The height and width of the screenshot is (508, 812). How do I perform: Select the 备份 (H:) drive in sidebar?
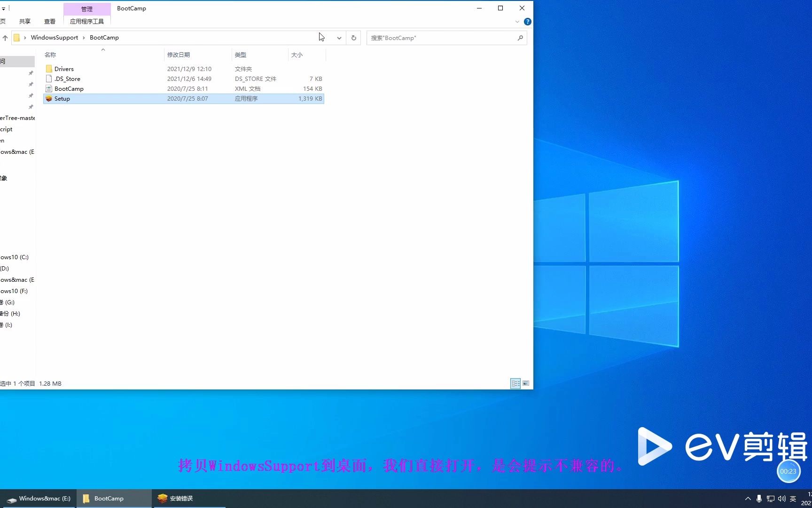10,314
